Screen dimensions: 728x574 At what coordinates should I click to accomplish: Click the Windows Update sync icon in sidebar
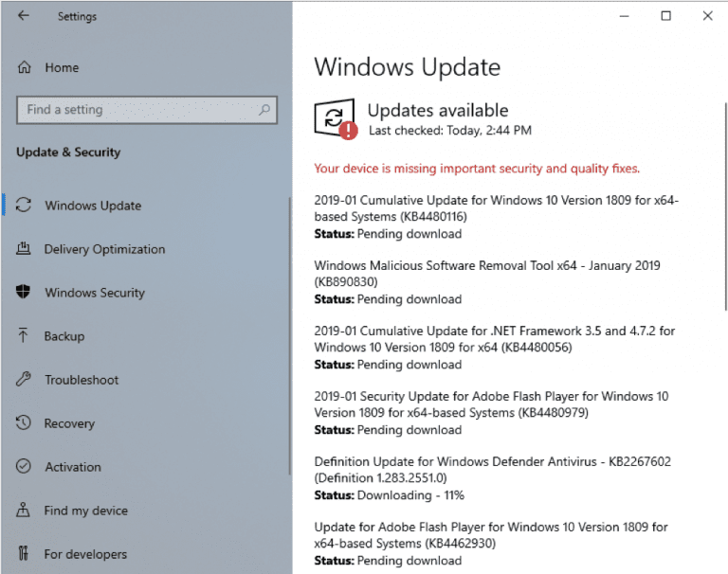25,206
